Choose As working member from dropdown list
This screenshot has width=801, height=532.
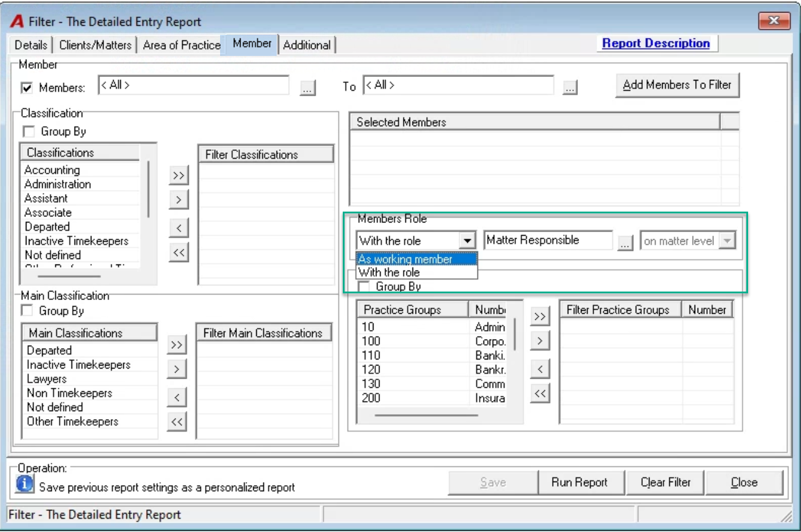coord(417,259)
